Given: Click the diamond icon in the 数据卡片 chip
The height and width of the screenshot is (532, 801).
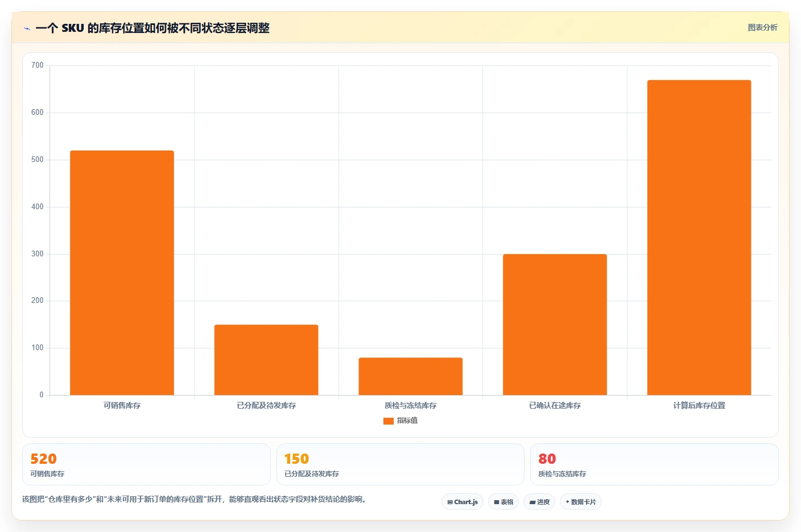Looking at the screenshot, I should (567, 502).
